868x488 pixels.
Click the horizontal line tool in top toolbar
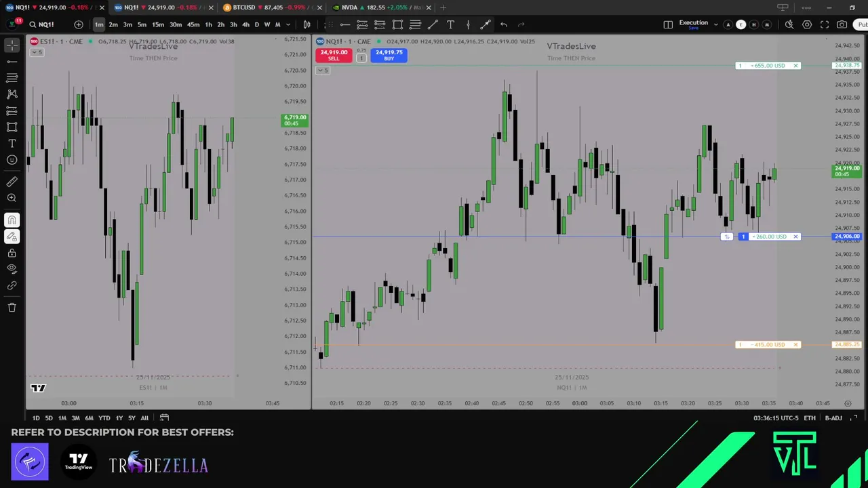[x=345, y=24]
